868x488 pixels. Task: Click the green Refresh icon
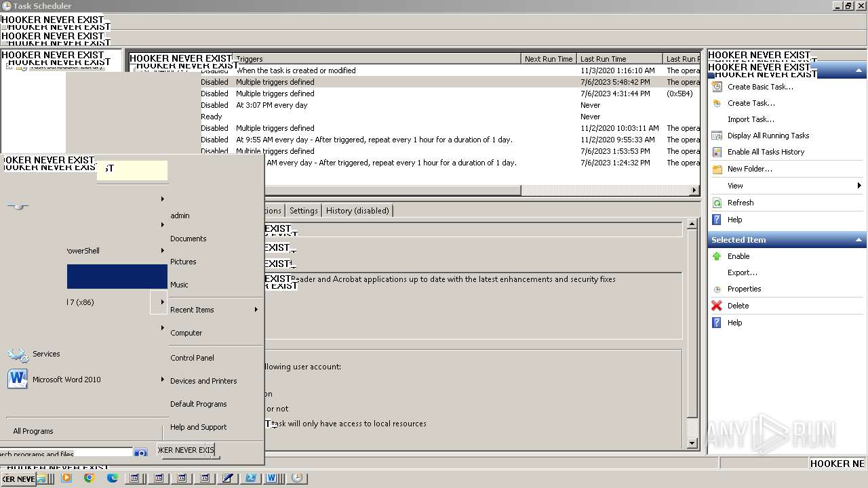[x=717, y=203]
